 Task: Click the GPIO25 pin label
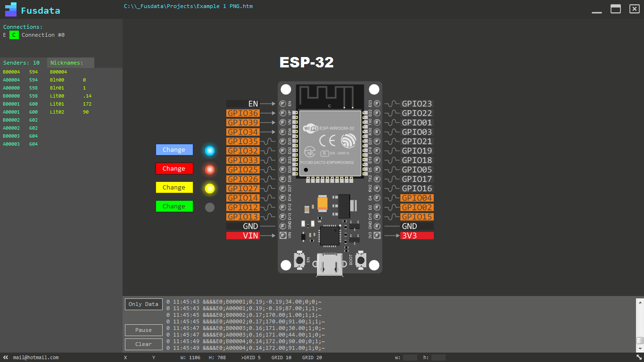(243, 170)
